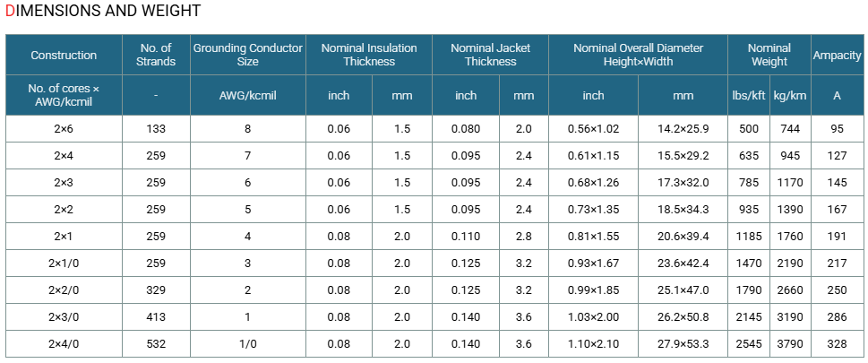This screenshot has width=868, height=363.
Task: Click the 2×4/0 construction cell
Action: click(x=64, y=344)
